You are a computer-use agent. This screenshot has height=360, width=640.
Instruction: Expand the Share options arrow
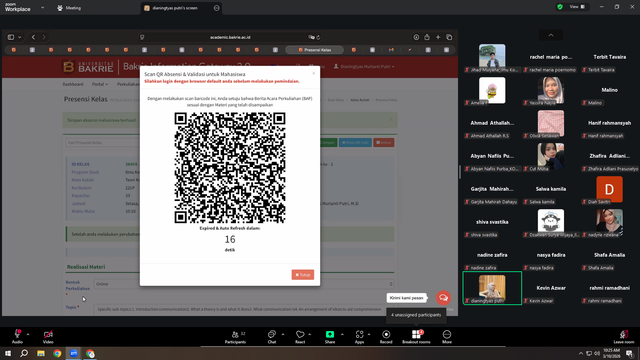342,334
